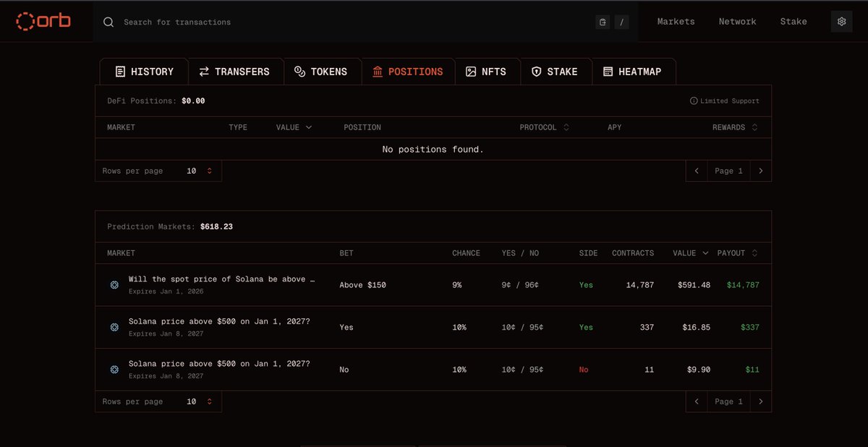Click the 9% chance value
This screenshot has width=868, height=447.
pos(457,285)
